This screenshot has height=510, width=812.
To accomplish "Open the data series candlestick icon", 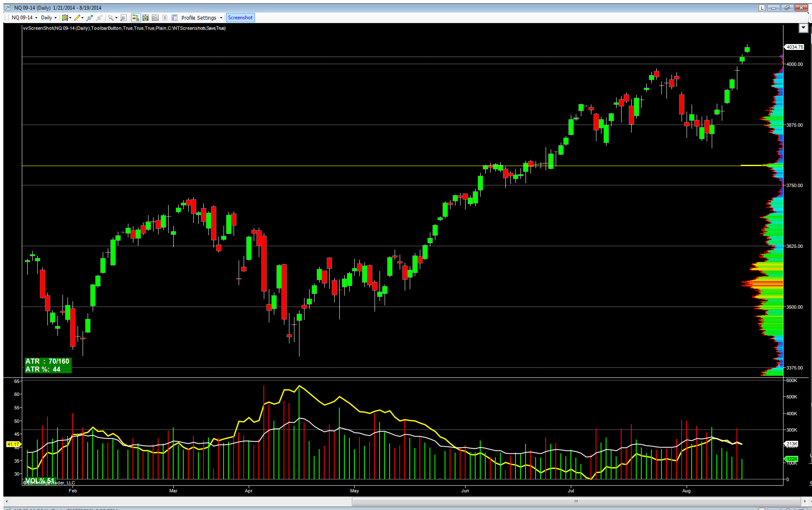I will point(146,18).
